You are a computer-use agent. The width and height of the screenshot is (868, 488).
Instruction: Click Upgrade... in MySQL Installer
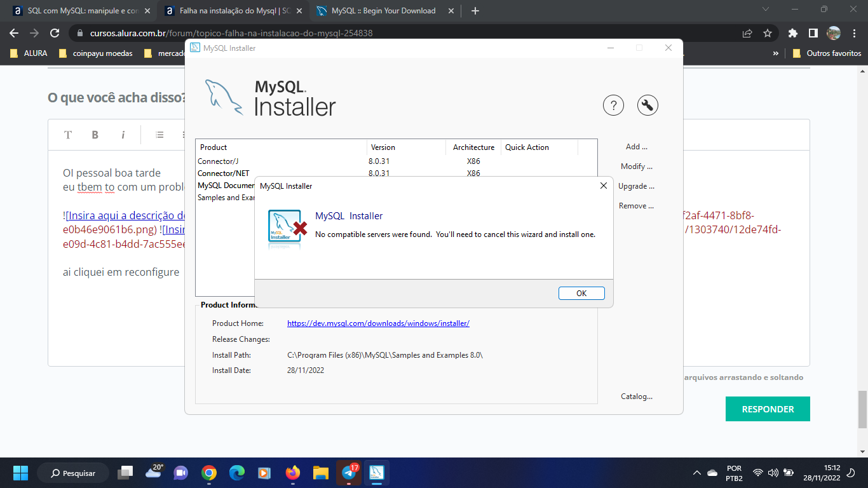(x=636, y=186)
